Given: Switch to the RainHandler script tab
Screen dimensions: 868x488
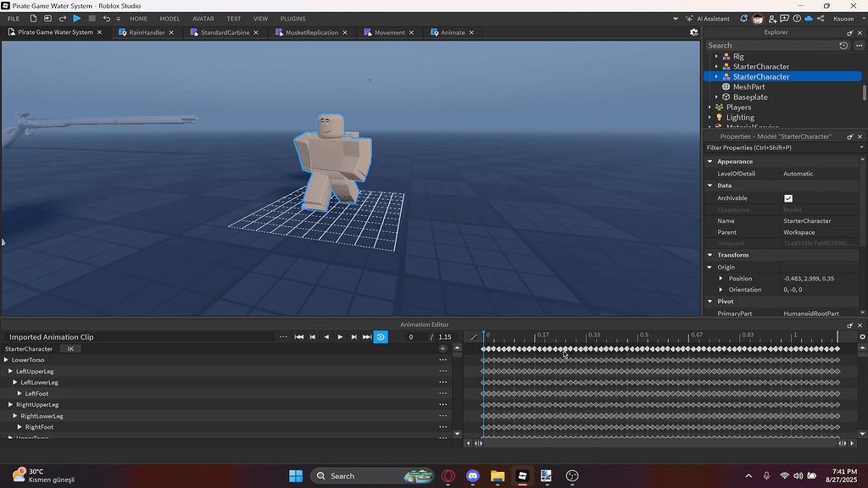Looking at the screenshot, I should click(x=147, y=32).
